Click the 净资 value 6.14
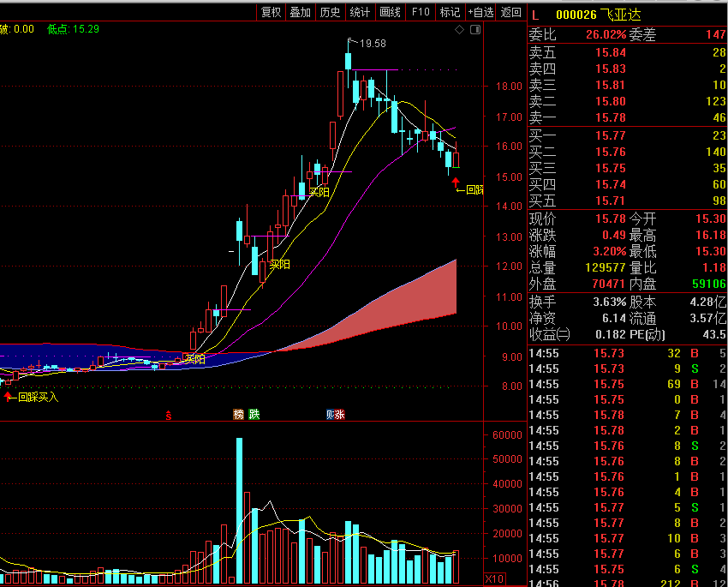 point(614,318)
